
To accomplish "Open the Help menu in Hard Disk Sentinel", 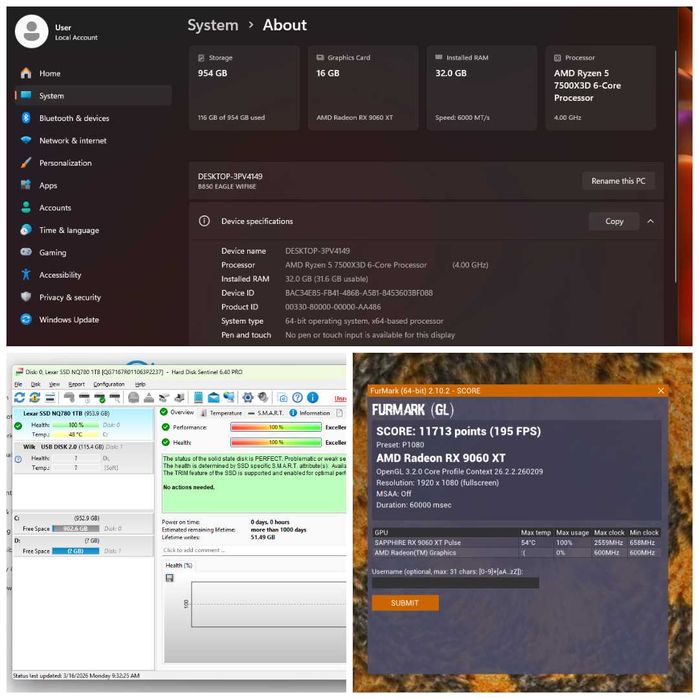I will click(140, 384).
